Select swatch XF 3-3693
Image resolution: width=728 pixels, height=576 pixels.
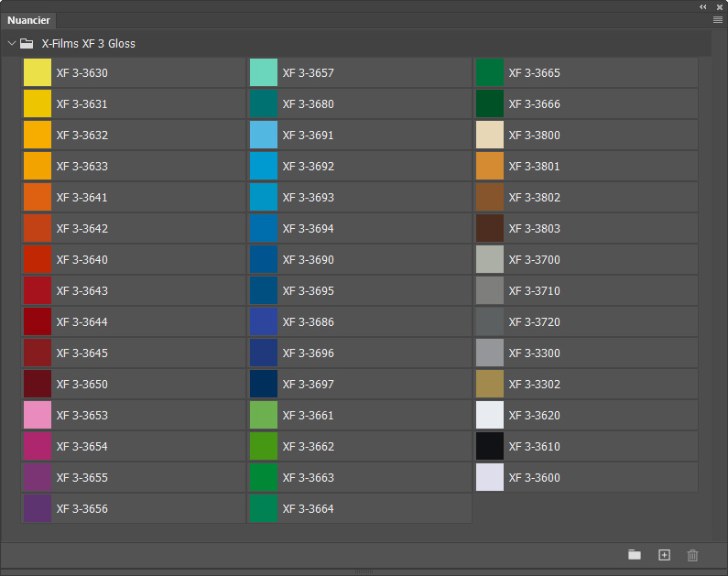(264, 197)
